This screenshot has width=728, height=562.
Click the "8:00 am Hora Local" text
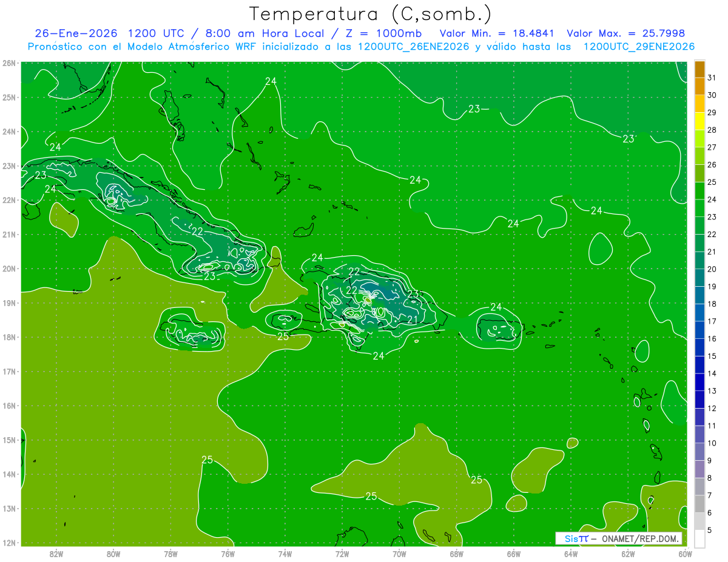(264, 33)
